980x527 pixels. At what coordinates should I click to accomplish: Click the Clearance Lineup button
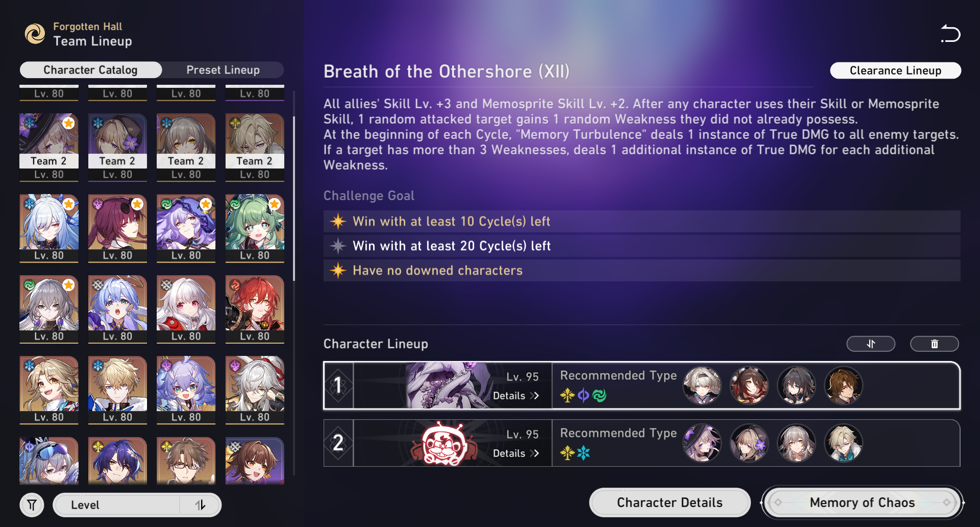click(895, 70)
